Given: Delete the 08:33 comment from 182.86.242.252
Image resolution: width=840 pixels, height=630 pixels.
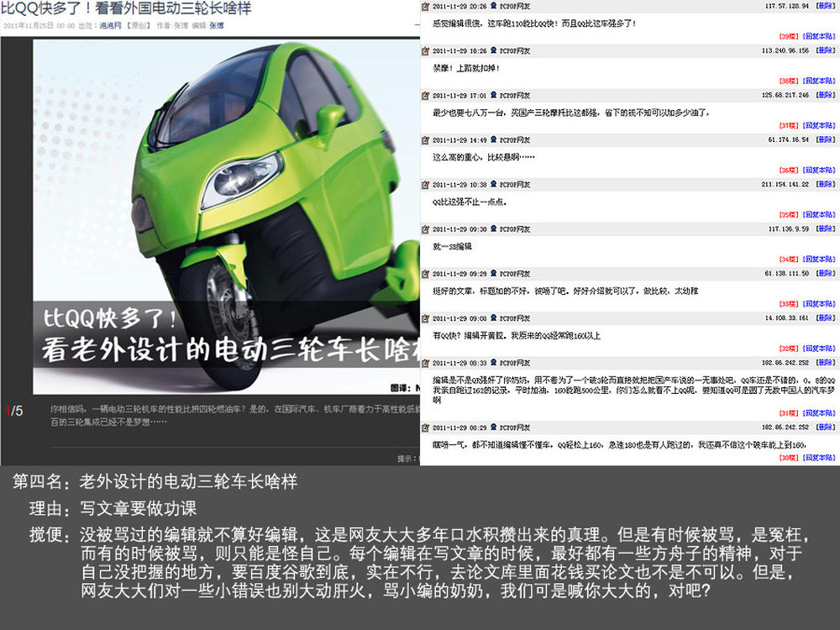Looking at the screenshot, I should click(x=826, y=362).
